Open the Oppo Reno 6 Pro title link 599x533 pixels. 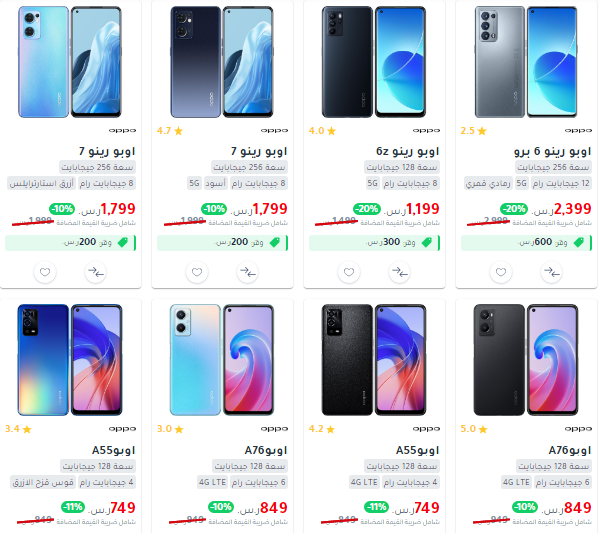pos(552,151)
